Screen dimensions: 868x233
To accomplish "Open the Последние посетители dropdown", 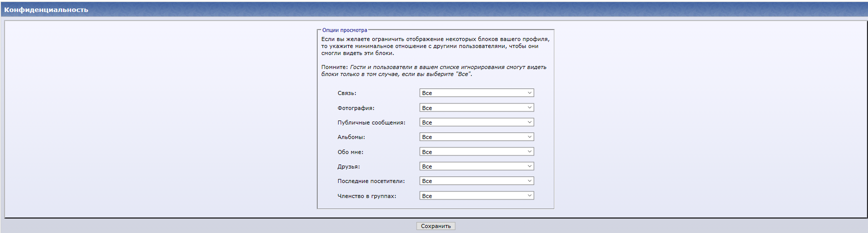I will 476,181.
